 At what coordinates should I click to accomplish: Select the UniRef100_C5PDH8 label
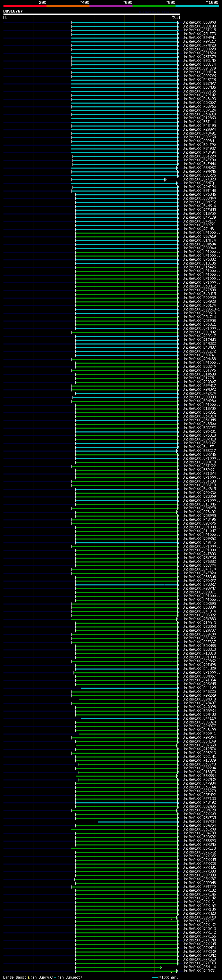click(x=199, y=883)
